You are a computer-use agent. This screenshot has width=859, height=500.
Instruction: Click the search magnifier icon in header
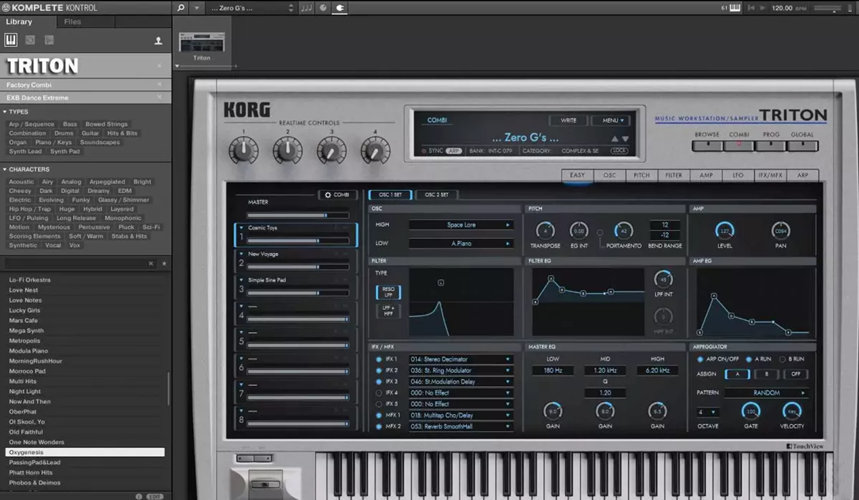click(x=181, y=8)
